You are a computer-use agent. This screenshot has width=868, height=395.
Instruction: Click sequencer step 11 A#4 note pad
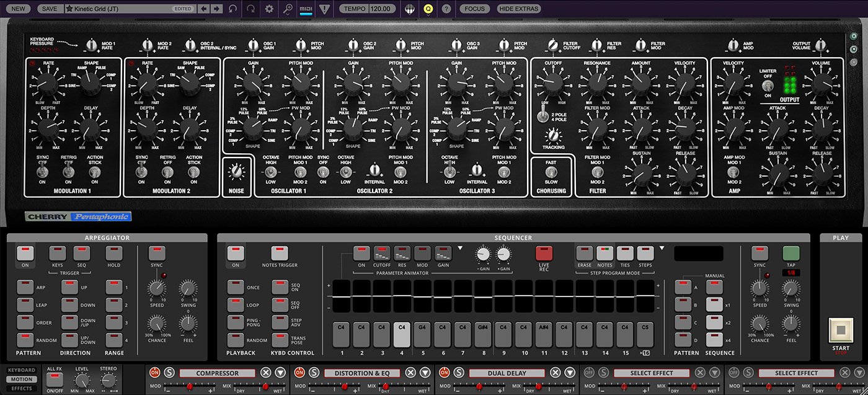coord(544,334)
